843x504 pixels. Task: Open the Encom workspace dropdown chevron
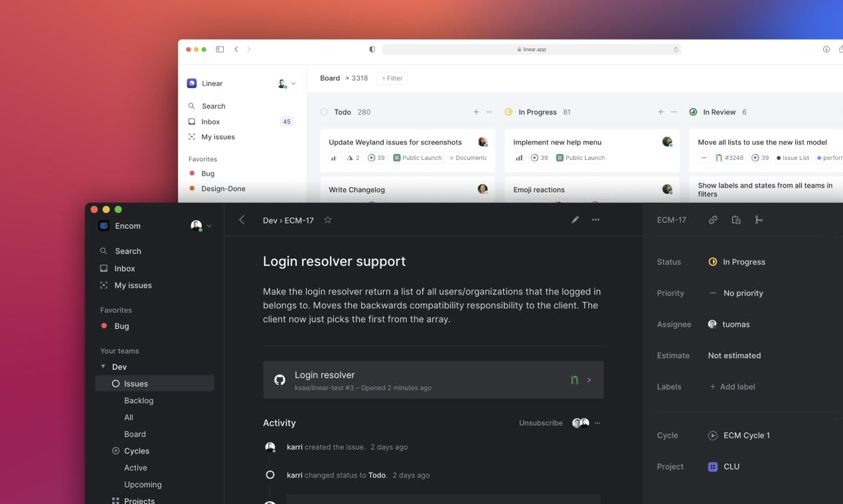click(210, 226)
